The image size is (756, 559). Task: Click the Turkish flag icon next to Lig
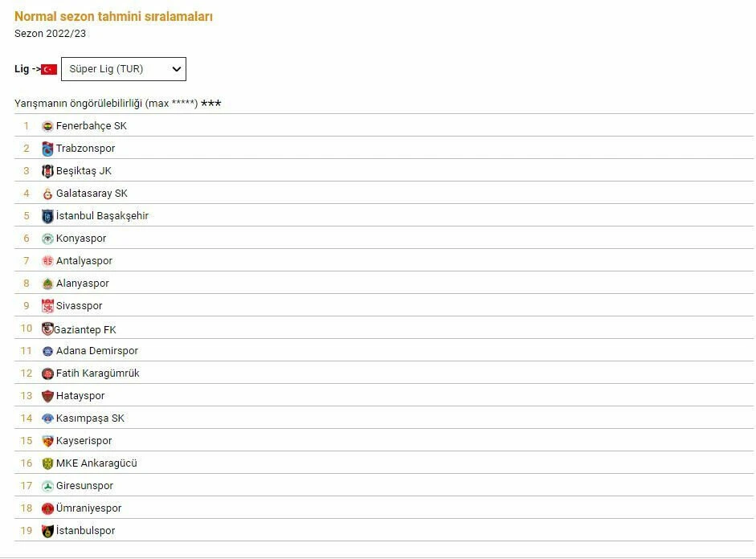pos(47,68)
